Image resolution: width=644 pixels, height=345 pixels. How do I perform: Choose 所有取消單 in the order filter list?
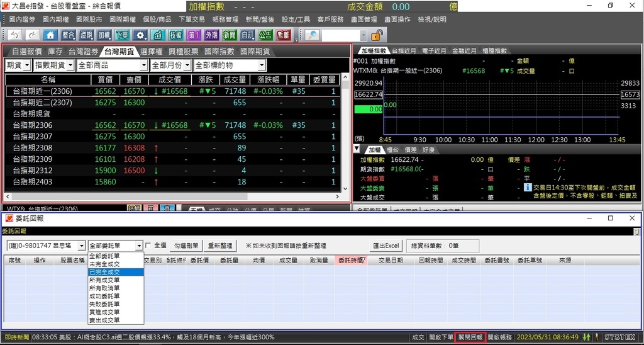pos(116,288)
